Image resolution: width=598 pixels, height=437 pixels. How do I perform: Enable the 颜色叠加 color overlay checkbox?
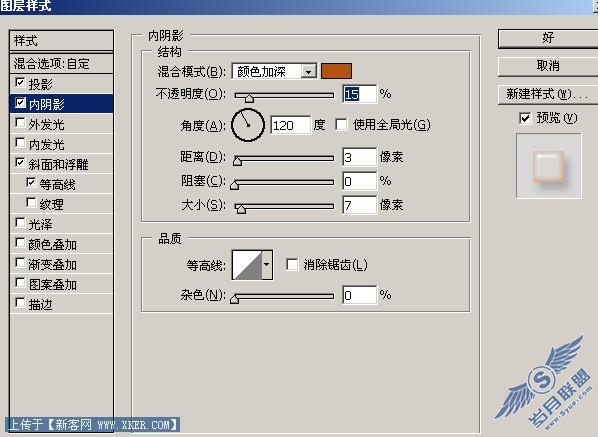coord(20,243)
